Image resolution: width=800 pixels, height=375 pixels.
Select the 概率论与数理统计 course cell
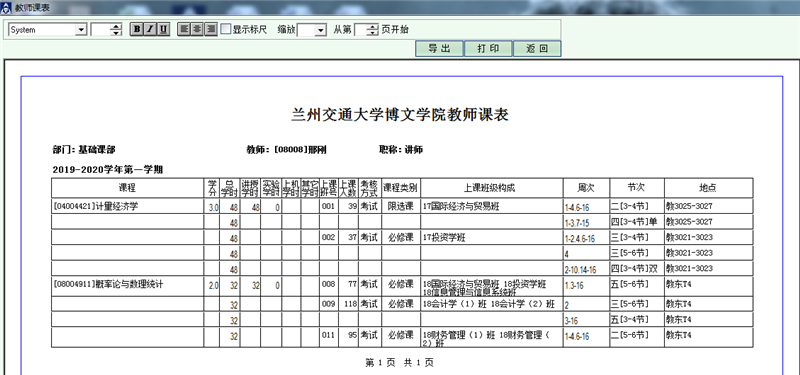click(x=128, y=286)
